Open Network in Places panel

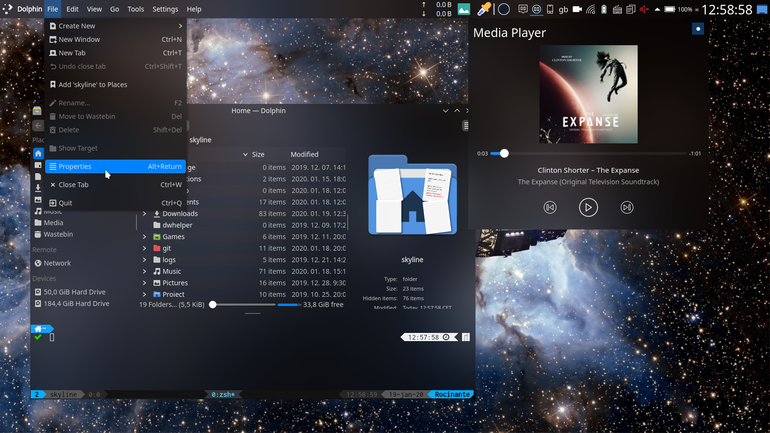point(57,263)
